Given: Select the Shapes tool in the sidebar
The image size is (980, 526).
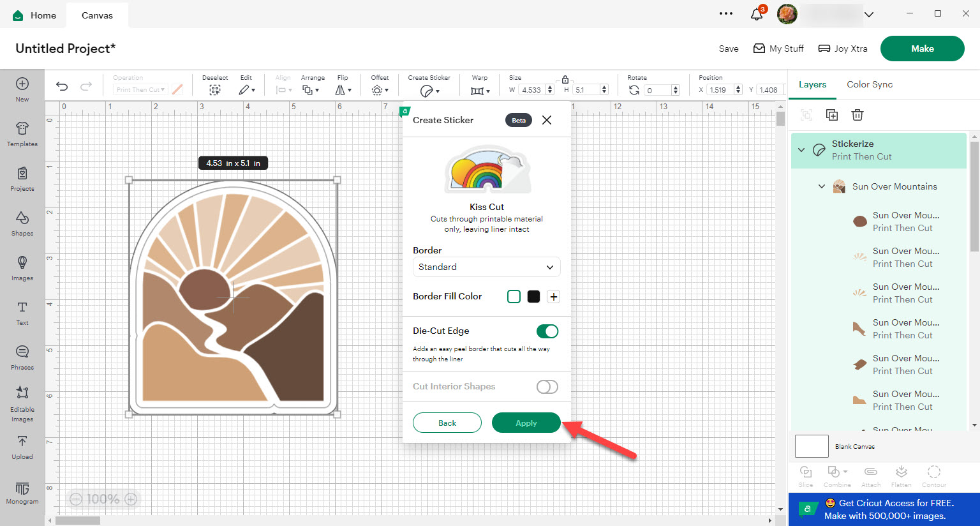Looking at the screenshot, I should pyautogui.click(x=22, y=224).
